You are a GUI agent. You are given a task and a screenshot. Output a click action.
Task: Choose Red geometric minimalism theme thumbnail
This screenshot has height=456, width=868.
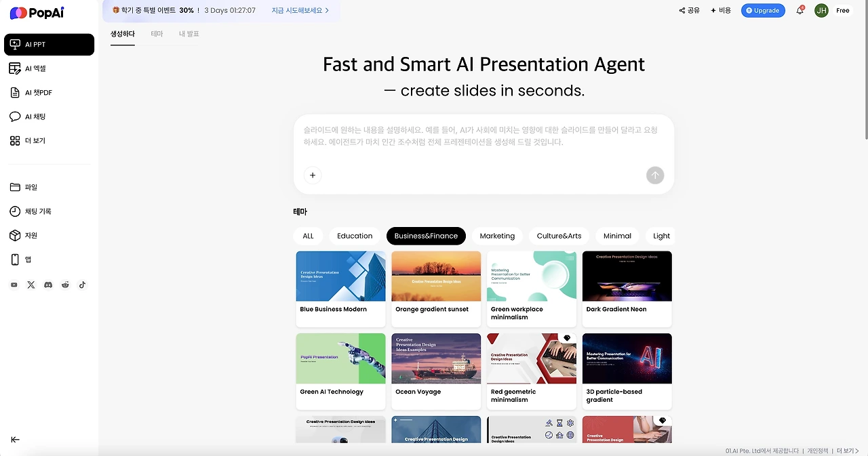click(x=532, y=358)
